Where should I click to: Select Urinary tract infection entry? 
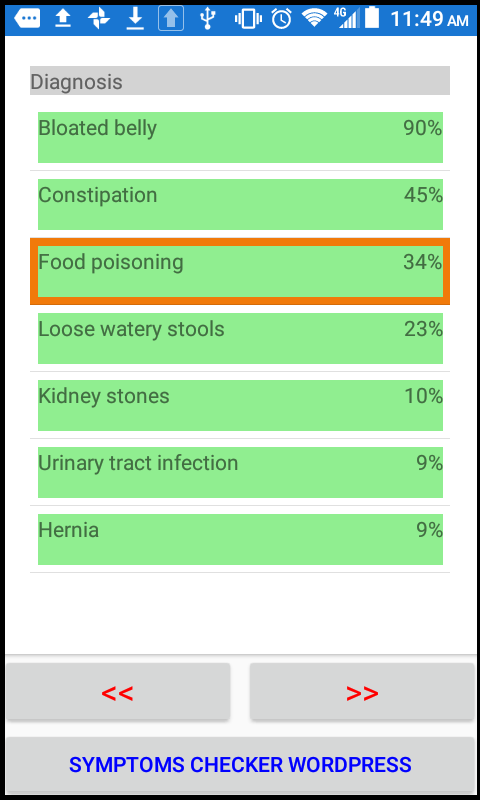[240, 472]
